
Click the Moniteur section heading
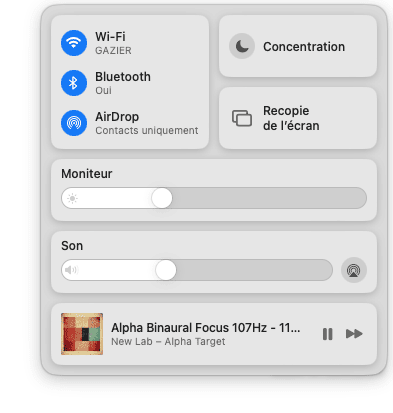pyautogui.click(x=87, y=174)
